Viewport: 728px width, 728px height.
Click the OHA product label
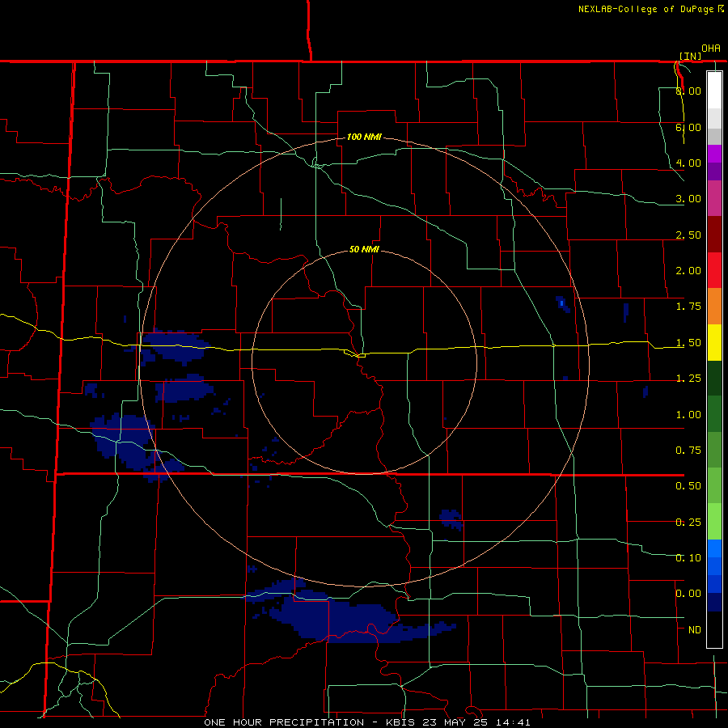pos(711,49)
